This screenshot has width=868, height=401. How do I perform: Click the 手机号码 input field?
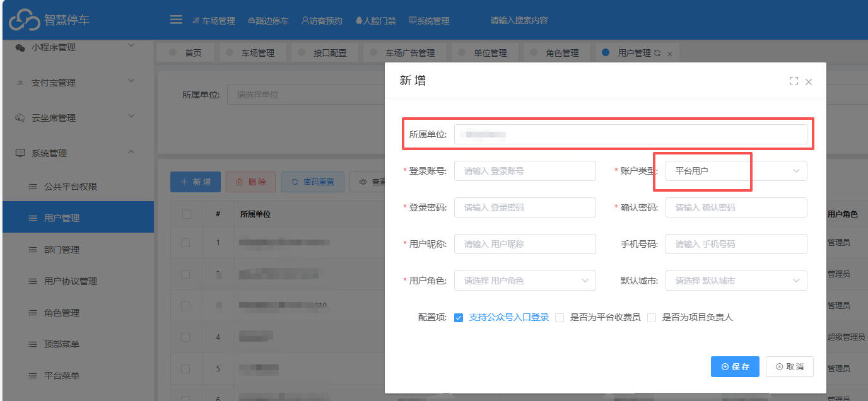tap(736, 244)
